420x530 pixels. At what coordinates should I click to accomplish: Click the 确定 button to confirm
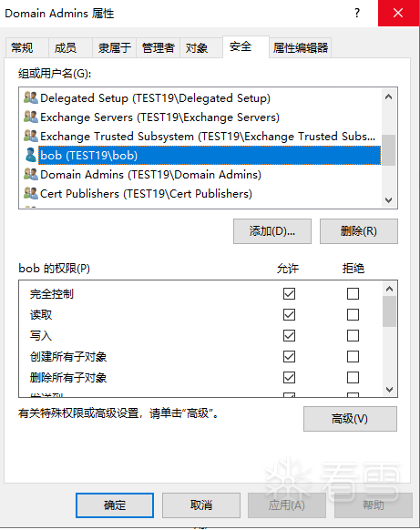[115, 505]
